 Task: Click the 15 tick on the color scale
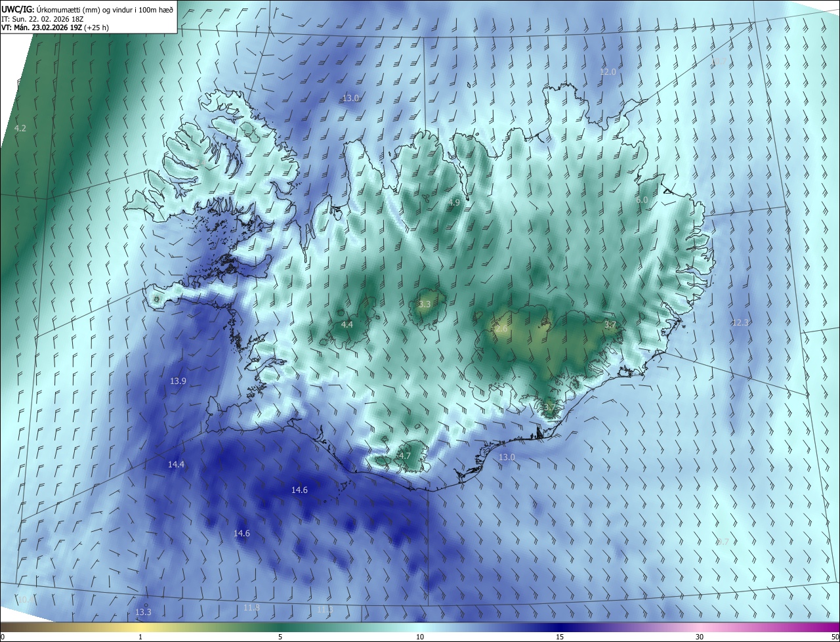tap(560, 637)
